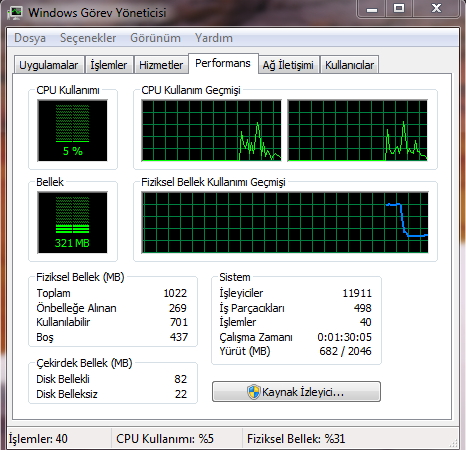This screenshot has width=466, height=450.
Task: Open the Yardım menu
Action: (x=214, y=38)
